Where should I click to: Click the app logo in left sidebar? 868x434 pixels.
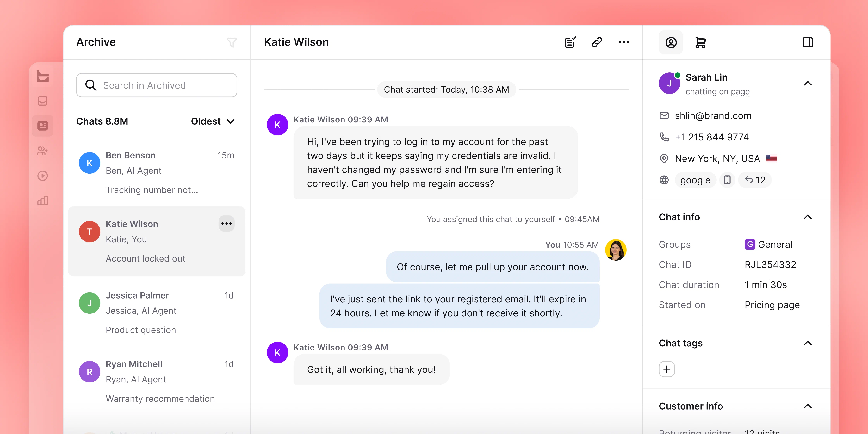43,76
